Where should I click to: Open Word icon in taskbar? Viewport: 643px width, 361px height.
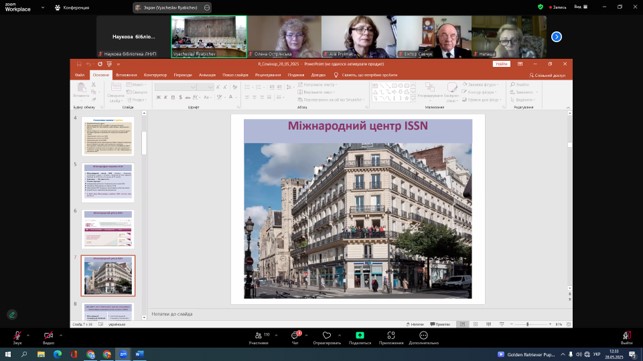point(140,354)
